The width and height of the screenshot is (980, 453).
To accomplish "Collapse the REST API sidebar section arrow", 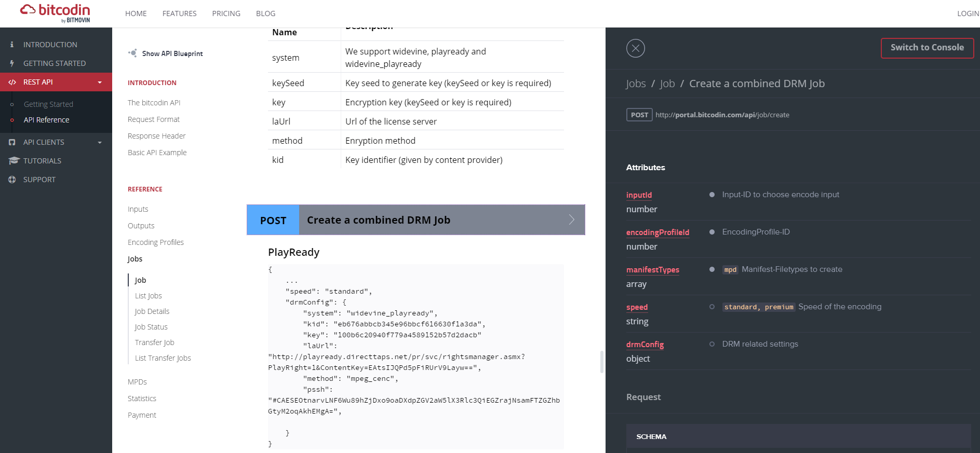I will [100, 83].
